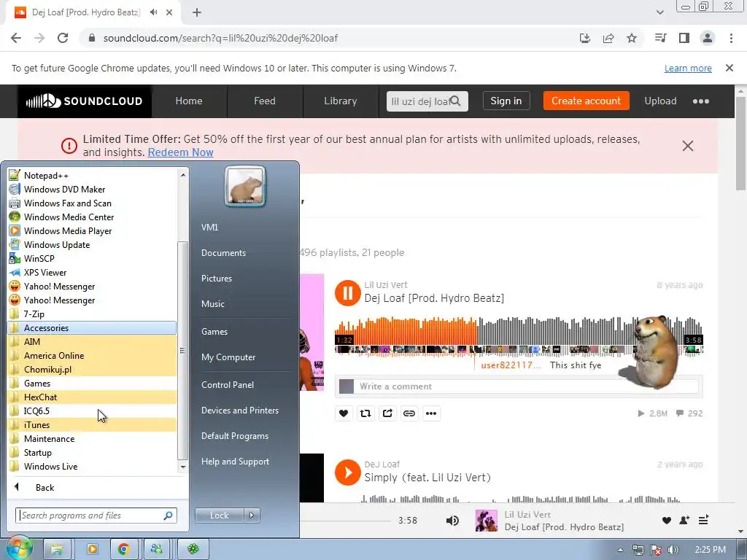Expand the Chomikuj.pl folder
Screen dimensions: 747x560
click(x=93, y=369)
